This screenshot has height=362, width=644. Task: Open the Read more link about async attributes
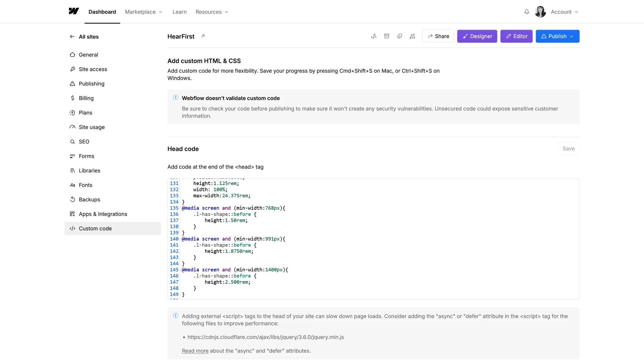tap(195, 351)
